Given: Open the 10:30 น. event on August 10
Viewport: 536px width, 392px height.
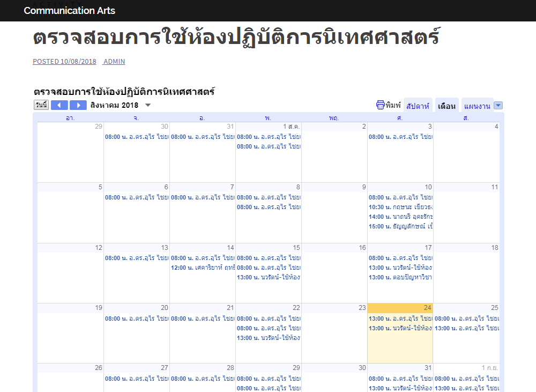Looking at the screenshot, I should click(x=400, y=207).
